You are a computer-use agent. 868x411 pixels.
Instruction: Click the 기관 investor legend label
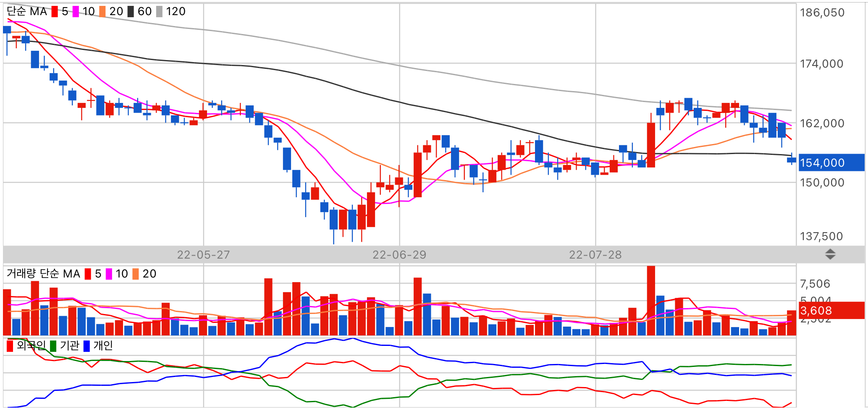(x=69, y=346)
